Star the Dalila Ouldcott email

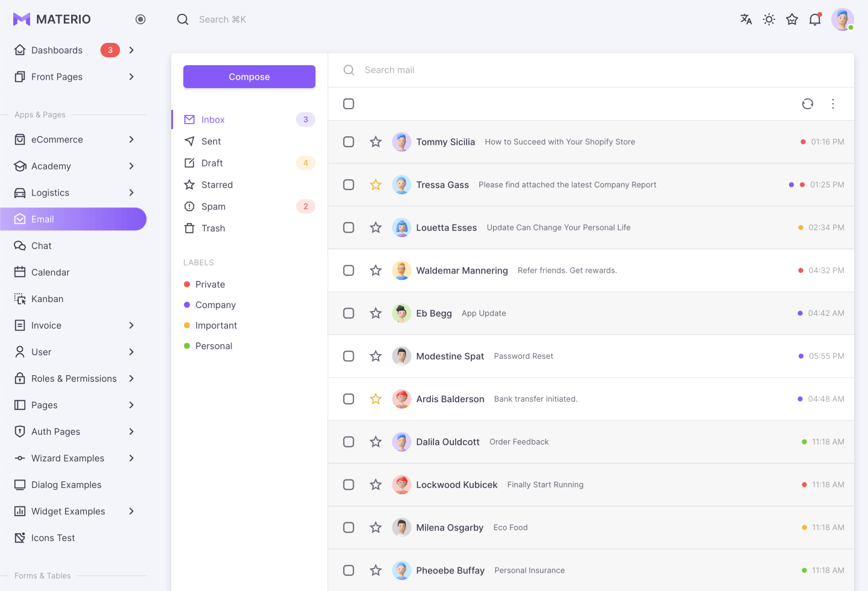click(376, 441)
